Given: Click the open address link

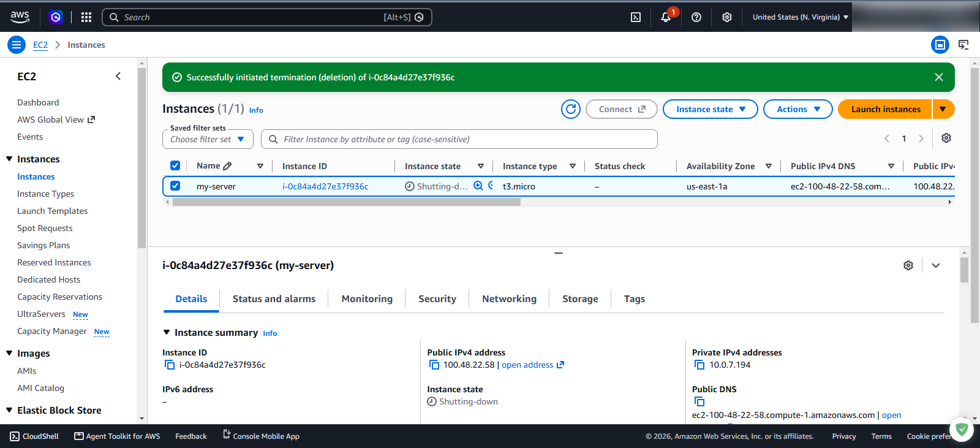Looking at the screenshot, I should pos(533,365).
